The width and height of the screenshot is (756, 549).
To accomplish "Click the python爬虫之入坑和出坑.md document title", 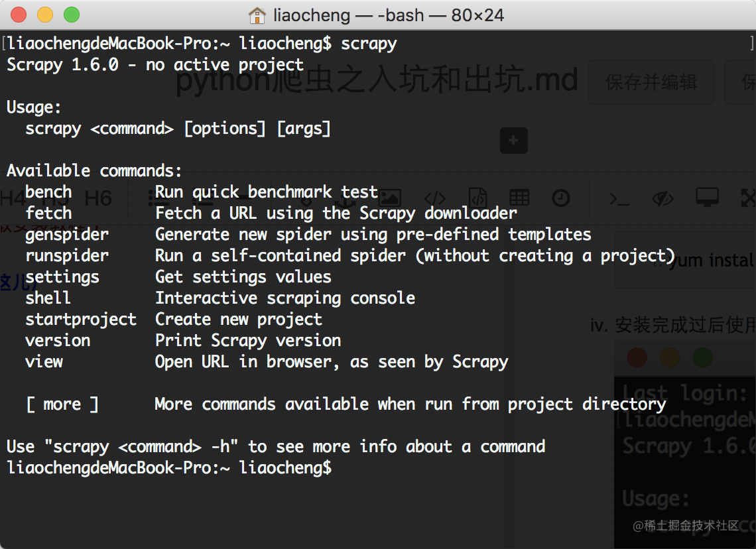I will (x=377, y=80).
